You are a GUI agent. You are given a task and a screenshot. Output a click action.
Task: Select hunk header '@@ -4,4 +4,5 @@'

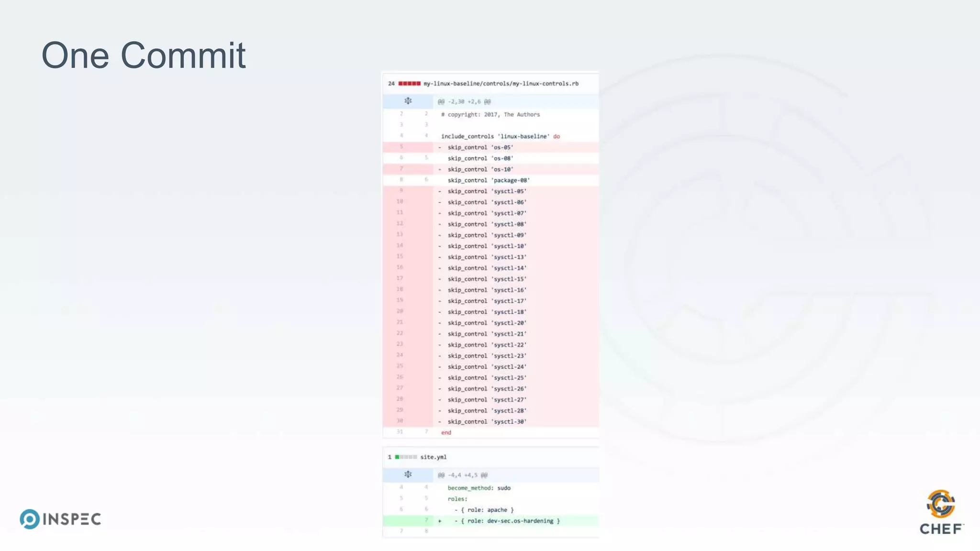[x=463, y=475]
